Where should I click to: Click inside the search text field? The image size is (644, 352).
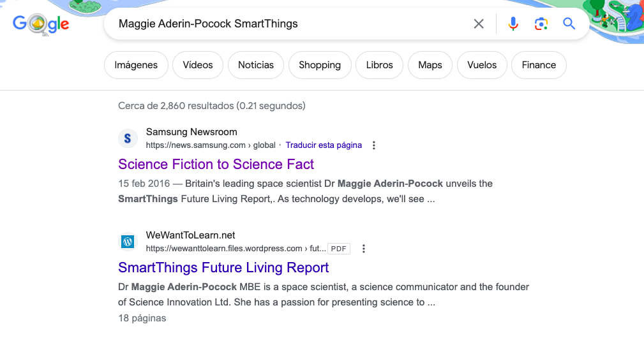pyautogui.click(x=287, y=24)
